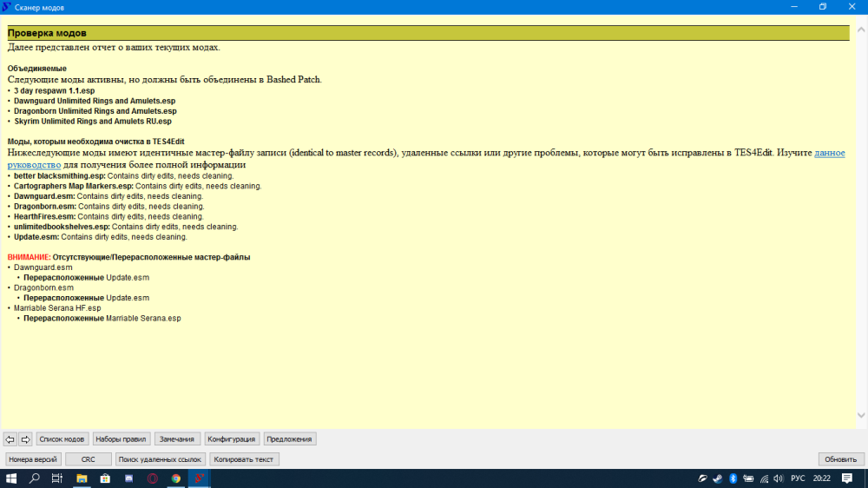868x488 pixels.
Task: Switch РУС input language indicator
Action: coord(798,478)
